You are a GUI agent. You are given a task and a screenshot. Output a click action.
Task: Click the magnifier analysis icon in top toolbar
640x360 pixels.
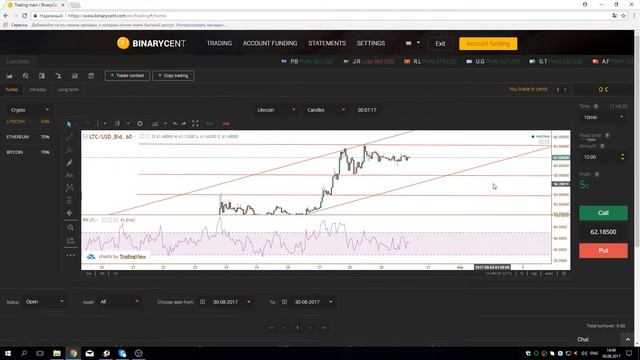pyautogui.click(x=26, y=76)
